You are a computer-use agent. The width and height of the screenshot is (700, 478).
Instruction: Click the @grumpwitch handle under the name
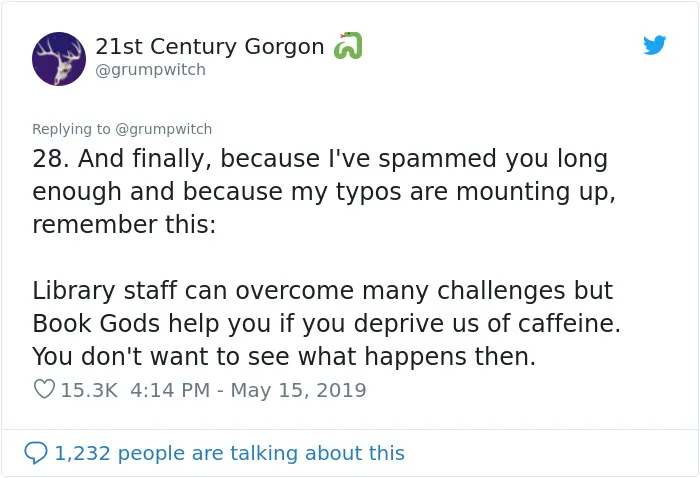click(x=150, y=70)
